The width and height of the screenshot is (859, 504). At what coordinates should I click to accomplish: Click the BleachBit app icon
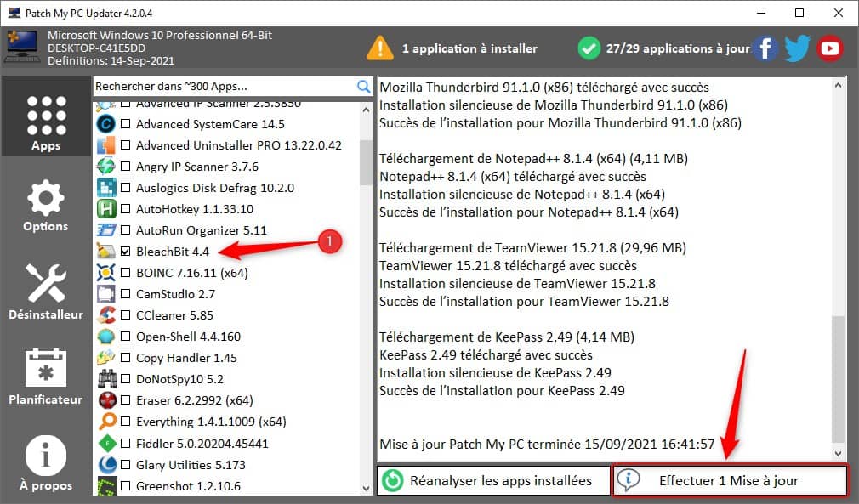(105, 252)
